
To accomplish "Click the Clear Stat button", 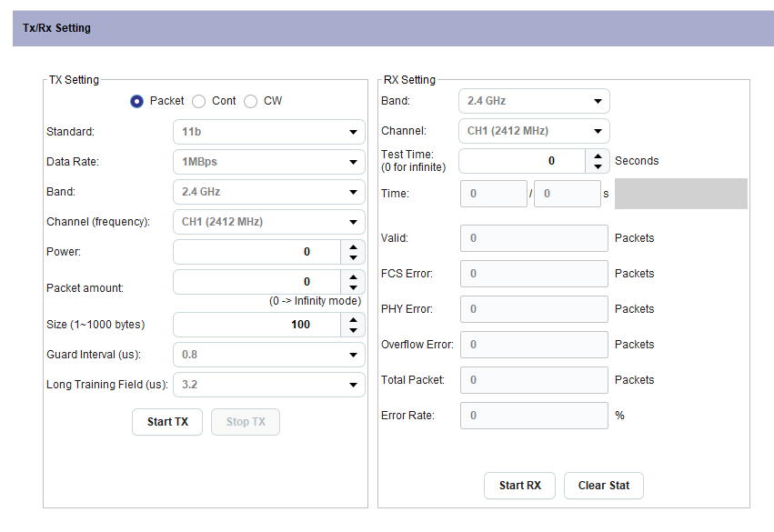I will [603, 486].
